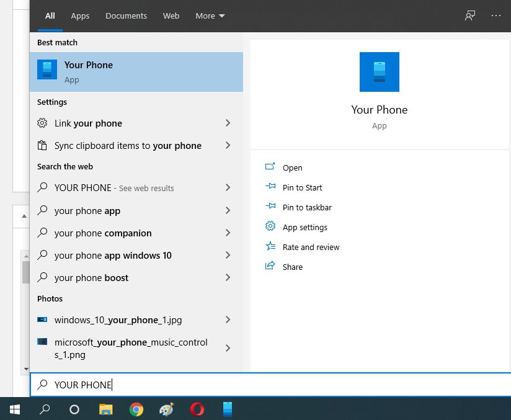Click the Windows Start button
The image size is (511, 420).
tap(15, 409)
